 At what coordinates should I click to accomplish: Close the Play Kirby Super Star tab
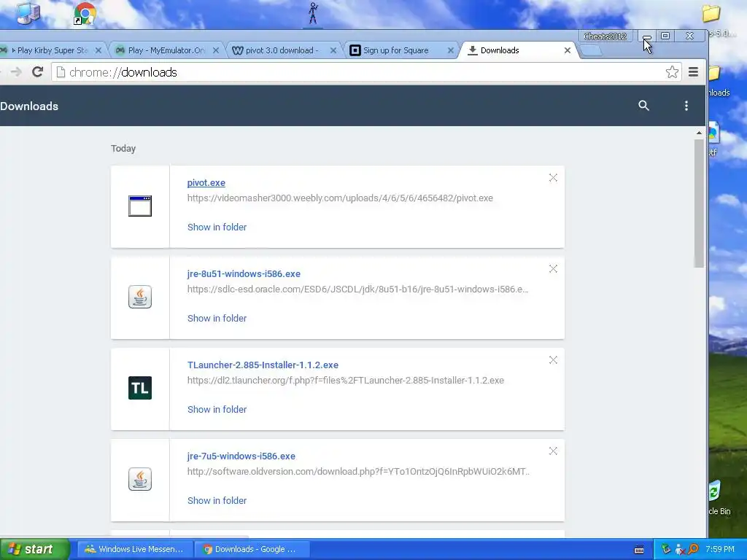tap(98, 50)
